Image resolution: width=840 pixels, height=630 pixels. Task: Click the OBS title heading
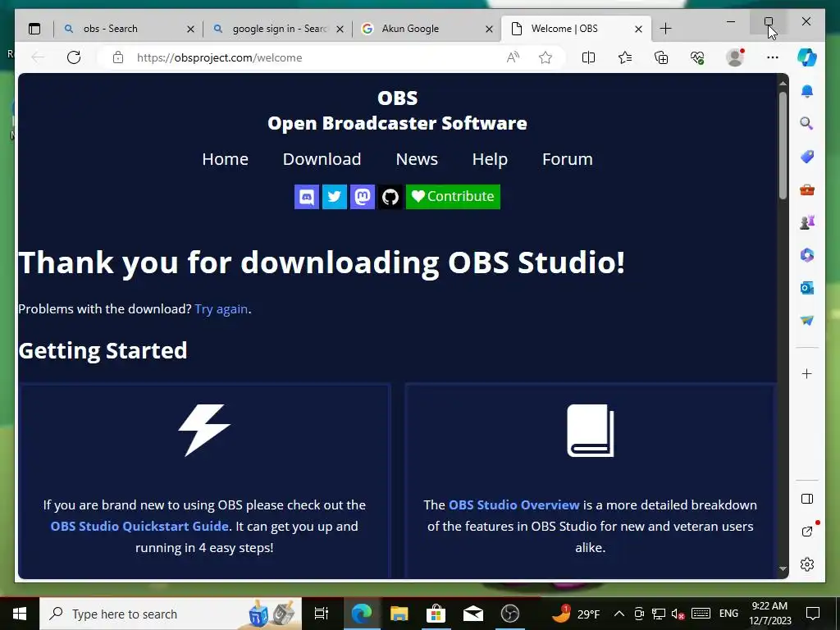coord(397,98)
